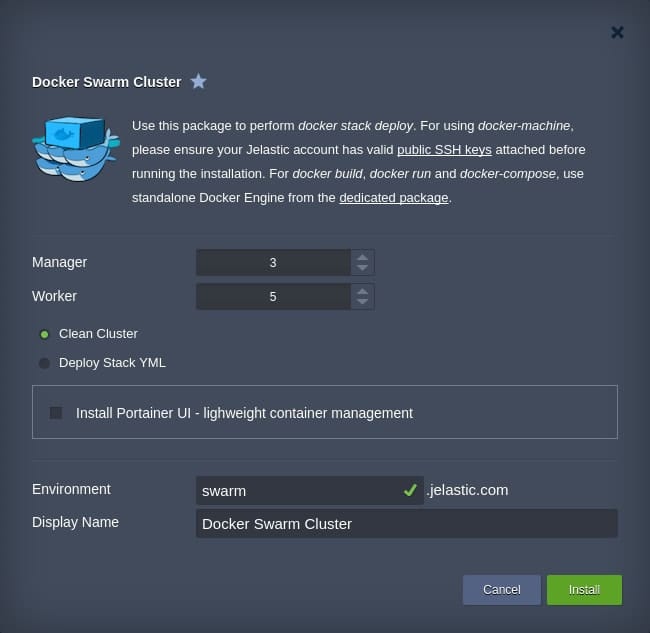Viewport: 650px width, 633px height.
Task: Open the dedicated package link
Action: 394,198
